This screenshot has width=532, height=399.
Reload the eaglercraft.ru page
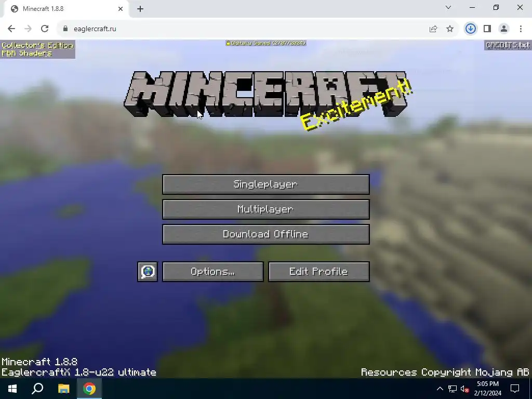(x=45, y=29)
